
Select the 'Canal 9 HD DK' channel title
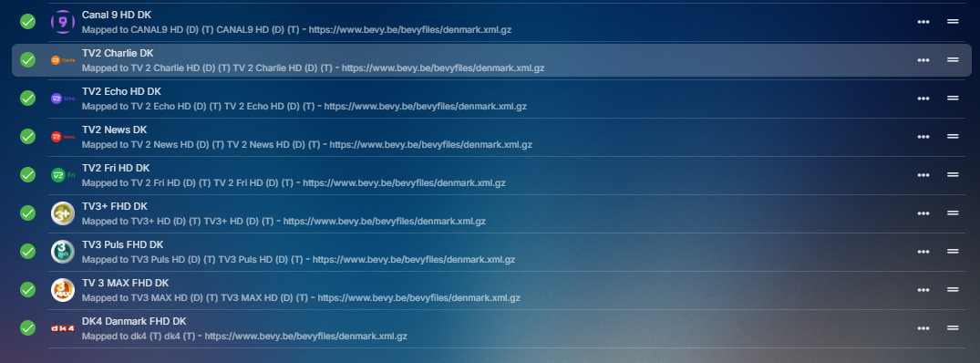pos(117,15)
